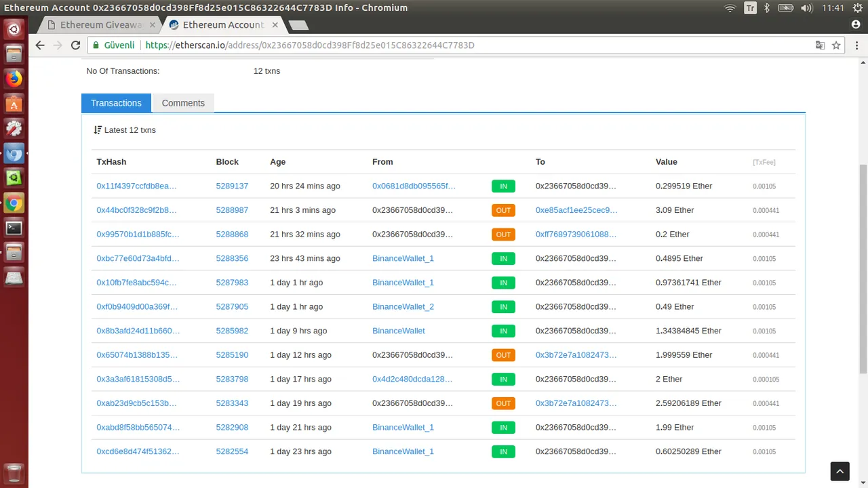Go back with the browser back arrow
Screen dimensions: 868x488
tap(39, 45)
